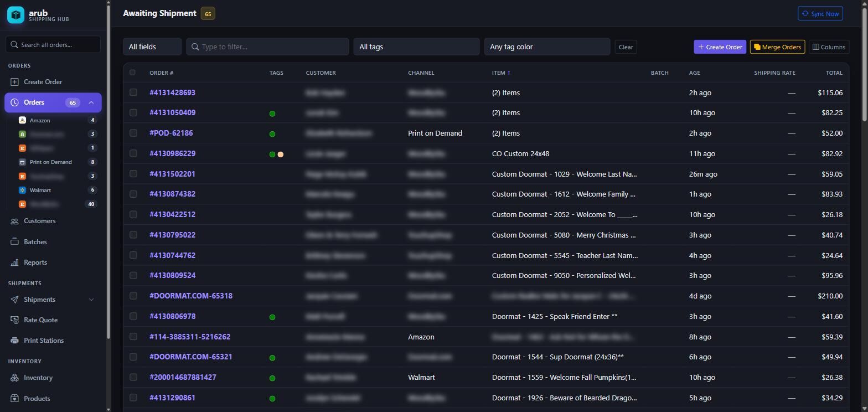Click the magnifier icon in the filter field
Image resolution: width=868 pixels, height=412 pixels.
coord(195,47)
